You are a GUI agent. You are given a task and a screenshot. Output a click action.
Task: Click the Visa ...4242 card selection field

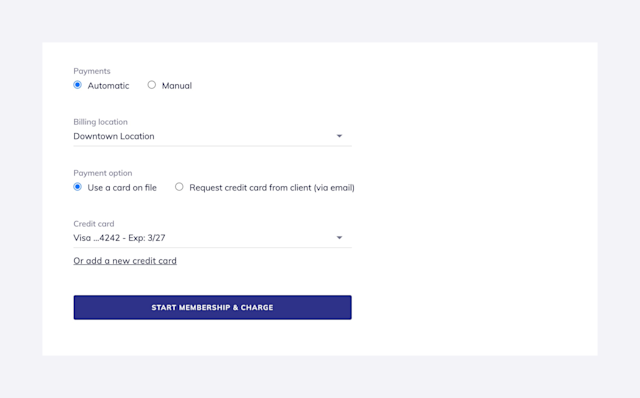pos(212,238)
